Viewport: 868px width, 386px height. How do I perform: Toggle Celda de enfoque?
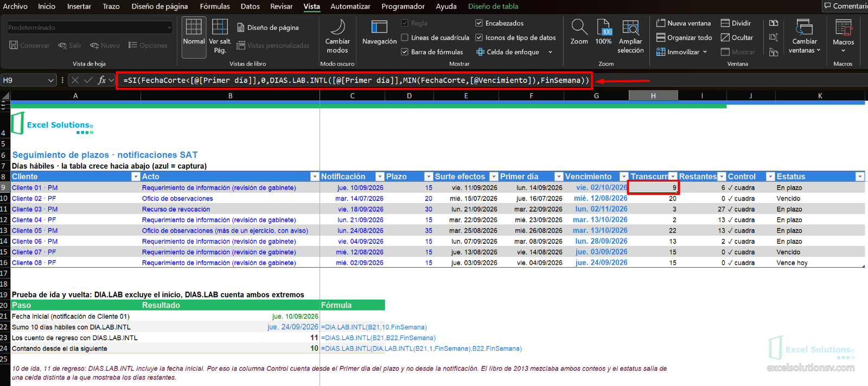click(x=508, y=52)
